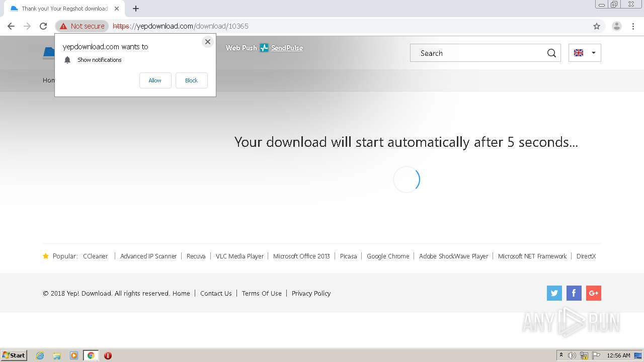
Task: Open the Picasa popular link
Action: click(x=348, y=256)
